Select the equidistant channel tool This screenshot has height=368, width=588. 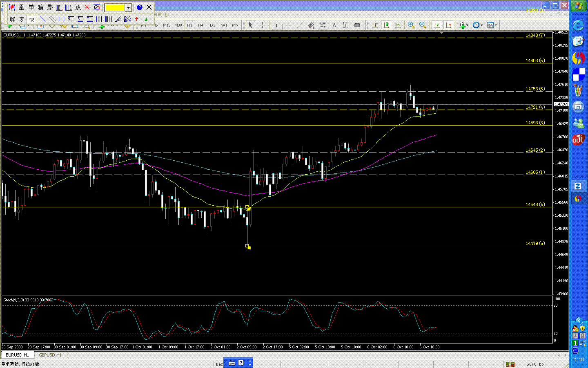(312, 25)
